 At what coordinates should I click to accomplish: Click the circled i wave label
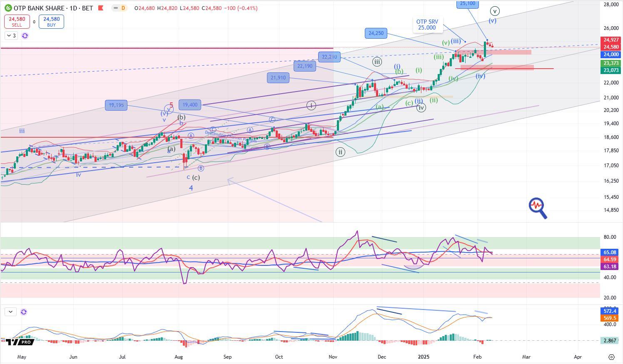point(311,106)
